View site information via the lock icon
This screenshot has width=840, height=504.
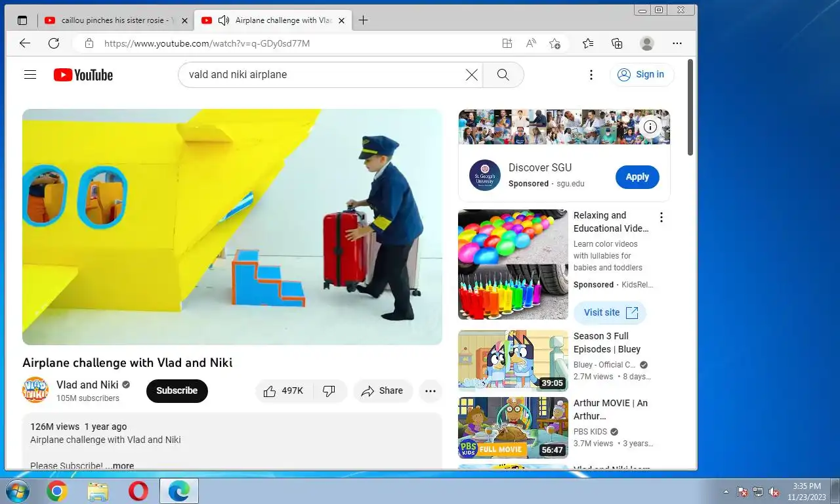[89, 43]
